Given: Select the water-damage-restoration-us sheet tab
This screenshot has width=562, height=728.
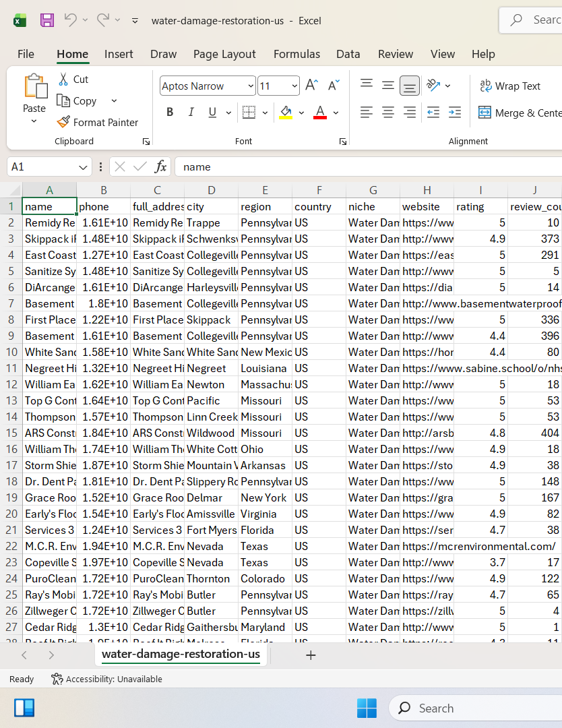Looking at the screenshot, I should pos(181,655).
